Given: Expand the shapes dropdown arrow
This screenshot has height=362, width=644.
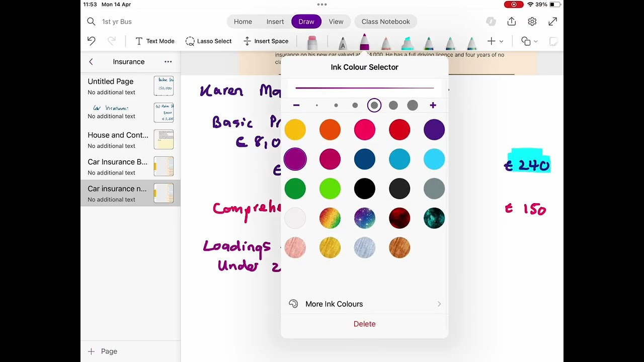Looking at the screenshot, I should tap(535, 42).
